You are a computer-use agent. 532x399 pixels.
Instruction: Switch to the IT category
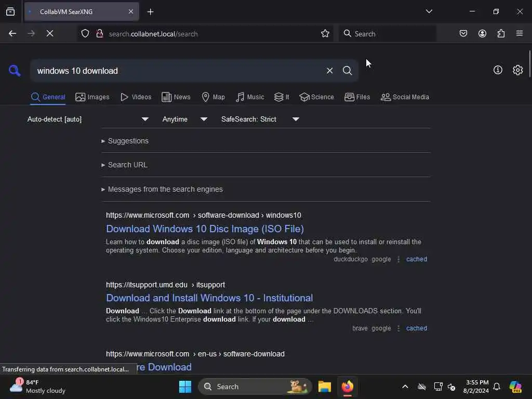(x=282, y=97)
